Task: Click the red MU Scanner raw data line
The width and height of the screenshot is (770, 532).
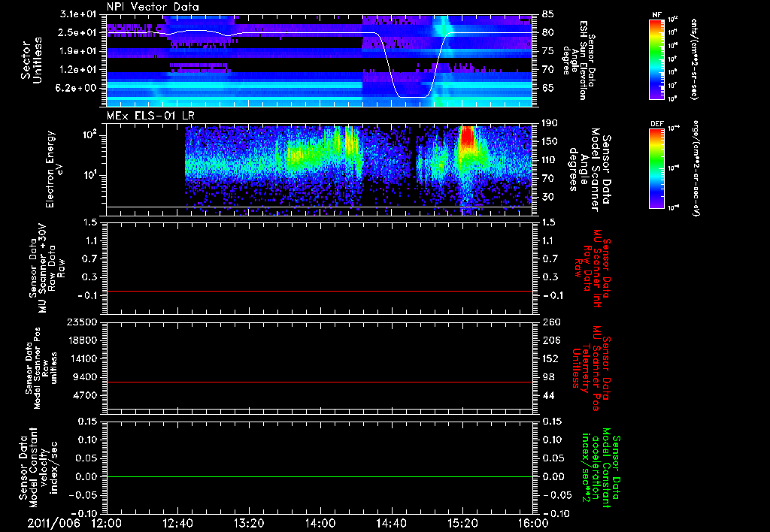Action: pos(320,292)
